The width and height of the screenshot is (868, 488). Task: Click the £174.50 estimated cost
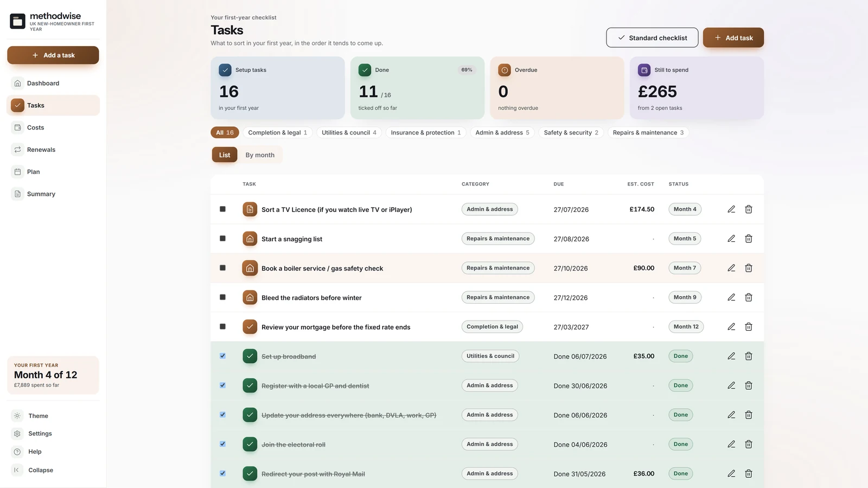coord(642,209)
